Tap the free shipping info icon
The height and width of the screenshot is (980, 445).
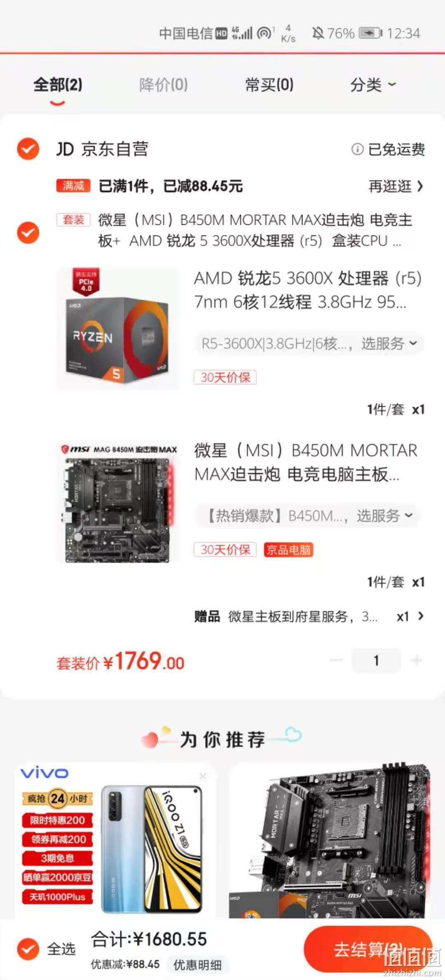[x=357, y=149]
